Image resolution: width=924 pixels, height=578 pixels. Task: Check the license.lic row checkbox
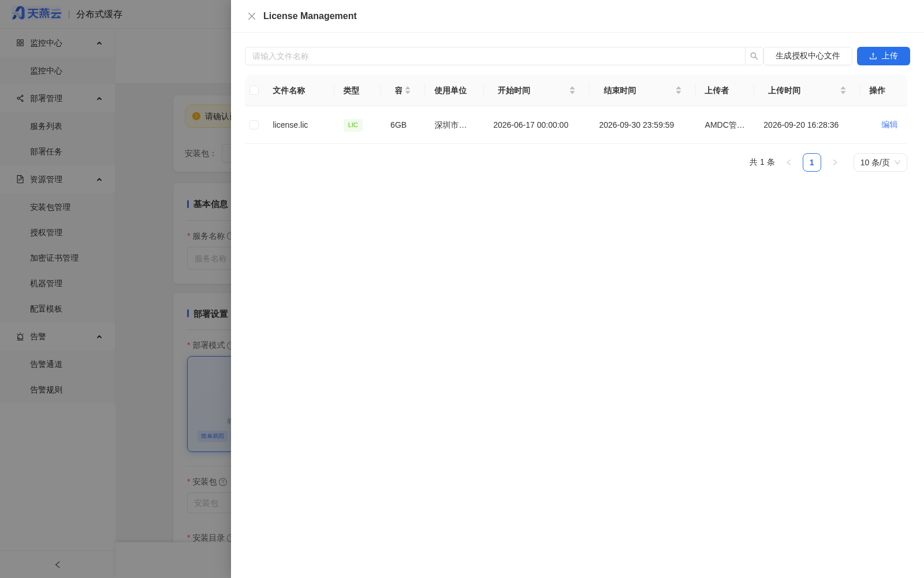click(x=254, y=125)
